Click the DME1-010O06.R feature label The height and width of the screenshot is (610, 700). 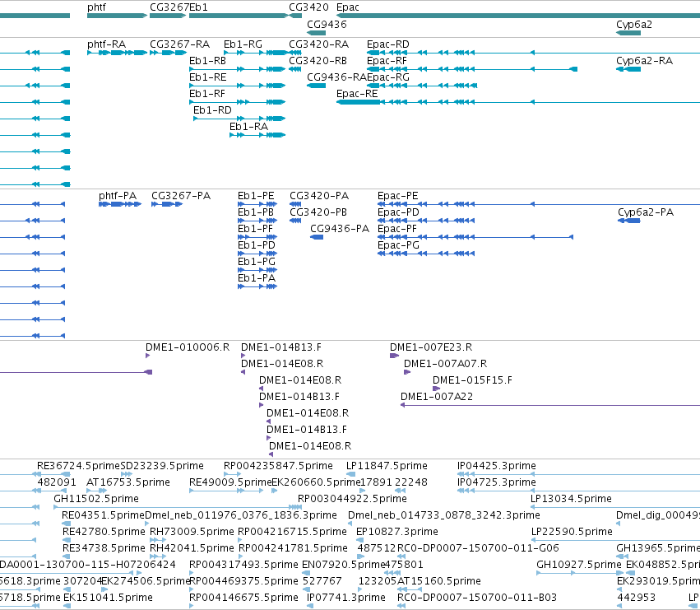point(188,347)
